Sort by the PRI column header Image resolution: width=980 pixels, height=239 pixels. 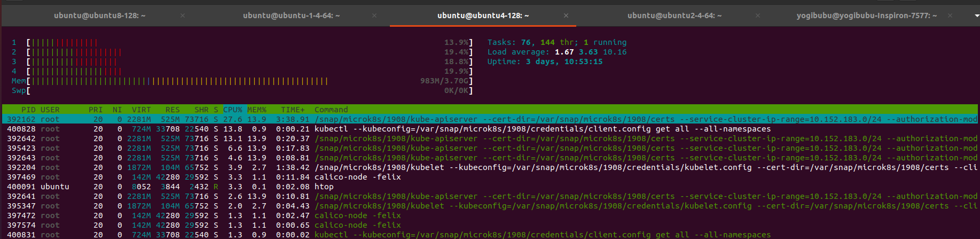click(96, 110)
